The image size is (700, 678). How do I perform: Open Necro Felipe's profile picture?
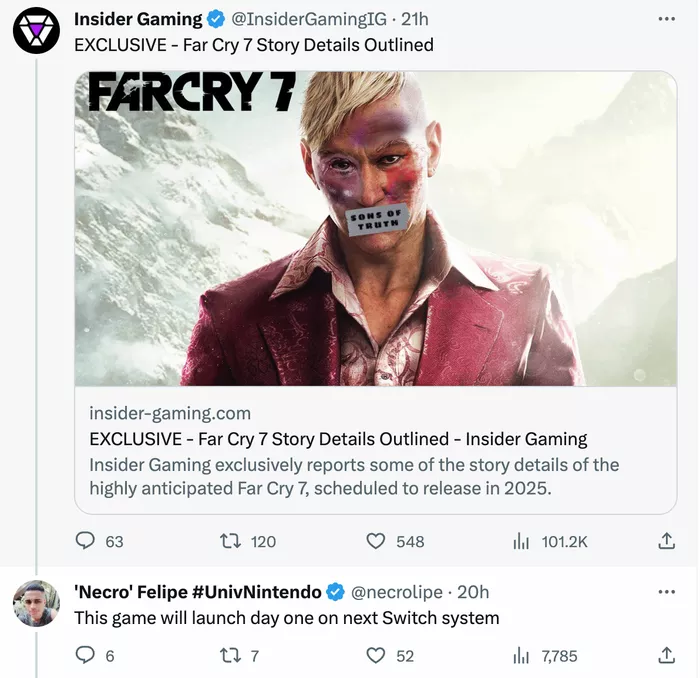[x=36, y=604]
